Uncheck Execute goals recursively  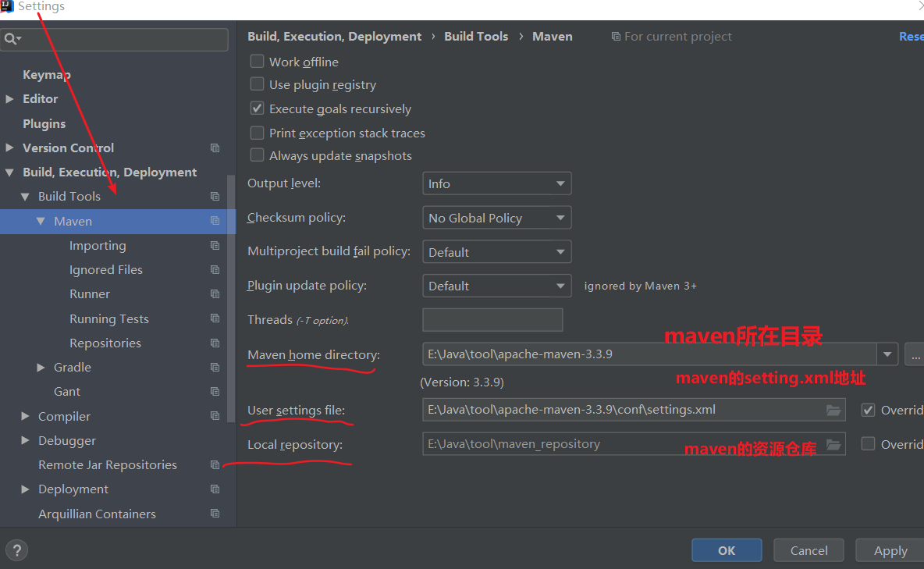[x=257, y=108]
